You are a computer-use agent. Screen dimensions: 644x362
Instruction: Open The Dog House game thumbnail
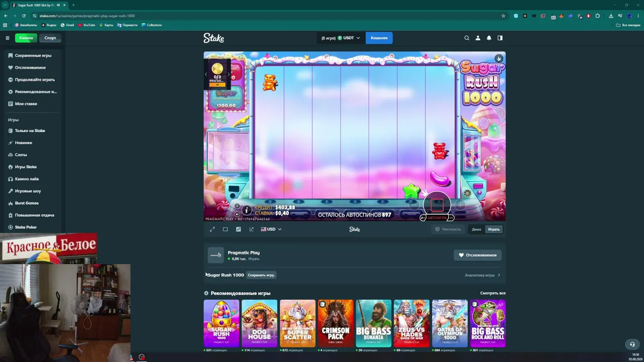tap(260, 323)
